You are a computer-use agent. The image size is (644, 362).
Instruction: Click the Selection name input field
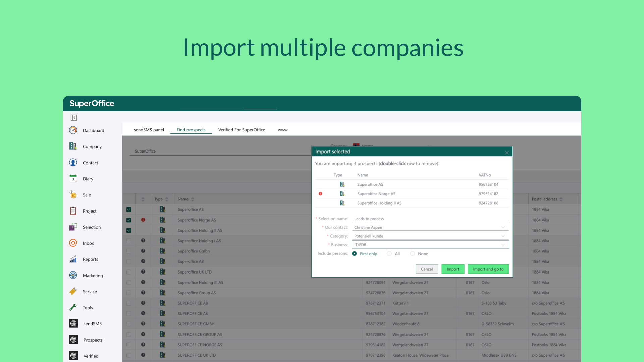click(x=430, y=218)
